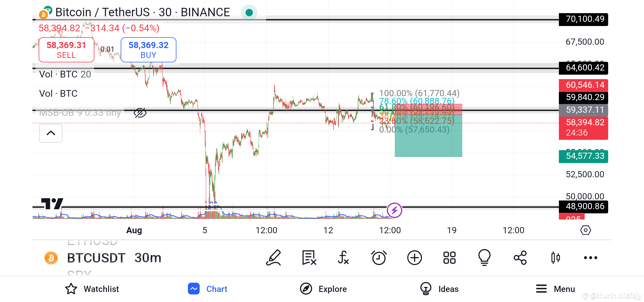Open the share chart icon
The image size is (644, 302).
[520, 258]
